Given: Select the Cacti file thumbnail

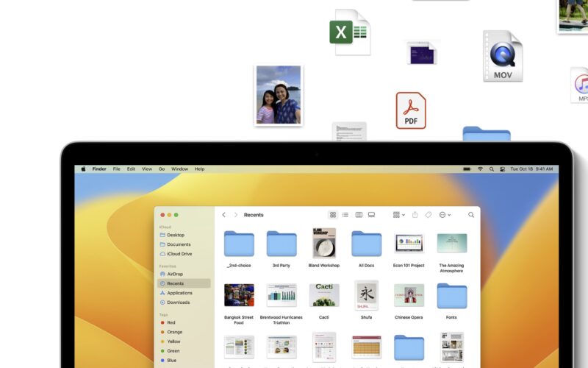Looking at the screenshot, I should (x=323, y=295).
